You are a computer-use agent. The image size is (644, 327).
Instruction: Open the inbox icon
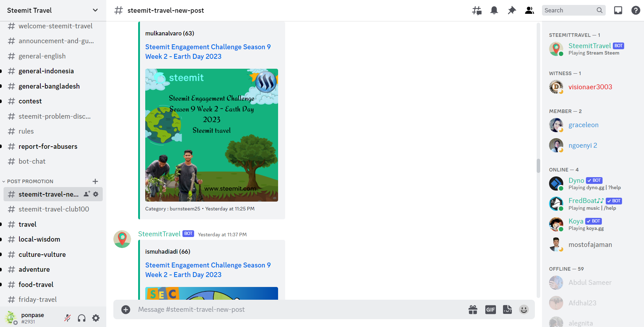tap(618, 10)
